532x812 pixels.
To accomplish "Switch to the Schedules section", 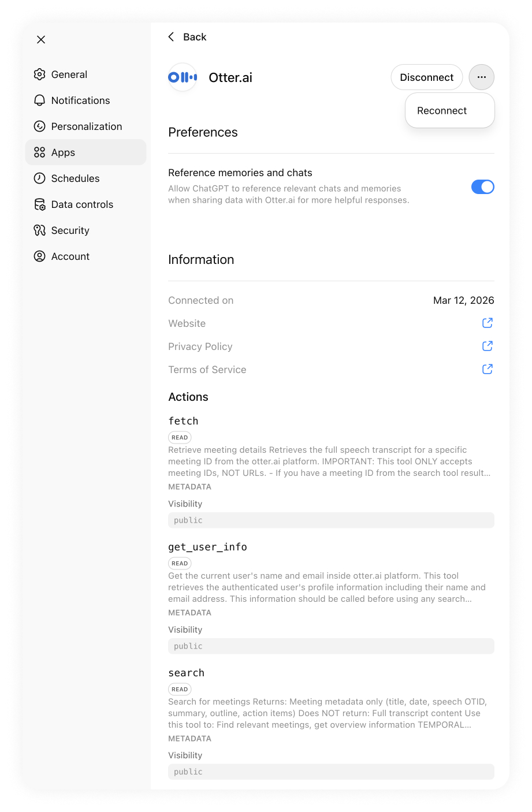I will tap(75, 178).
